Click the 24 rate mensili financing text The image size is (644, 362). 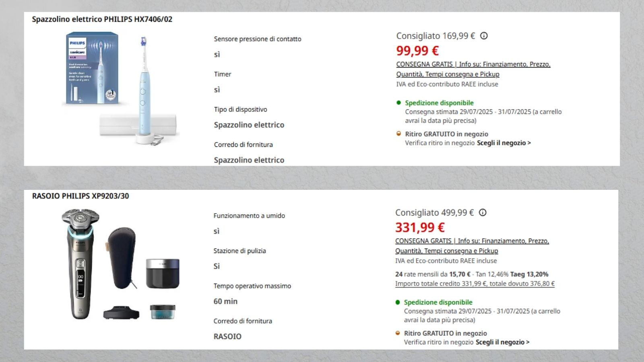point(432,274)
